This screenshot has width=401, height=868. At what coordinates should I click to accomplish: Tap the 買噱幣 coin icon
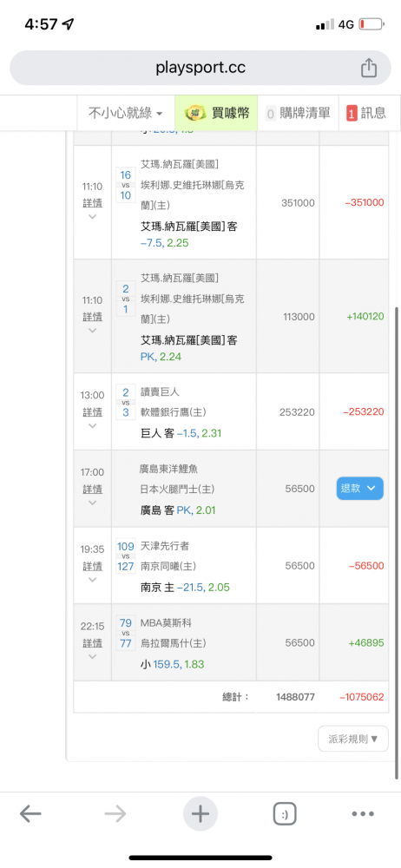[194, 113]
